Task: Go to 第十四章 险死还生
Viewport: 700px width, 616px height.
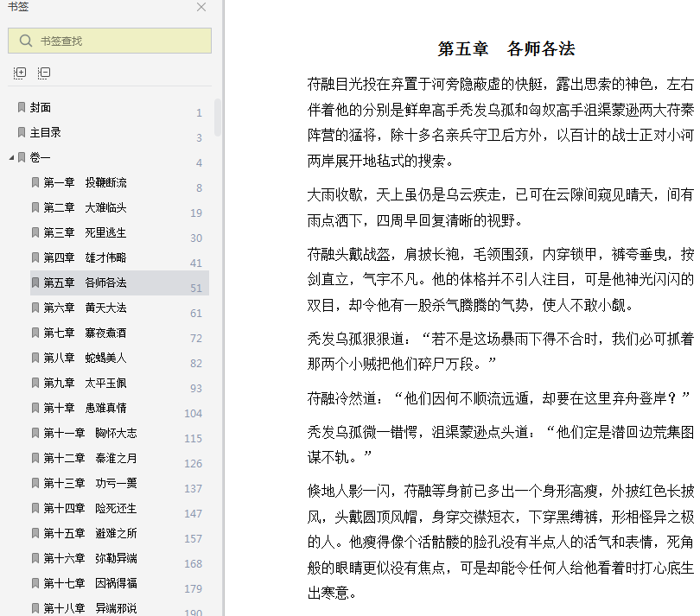Action: [90, 508]
